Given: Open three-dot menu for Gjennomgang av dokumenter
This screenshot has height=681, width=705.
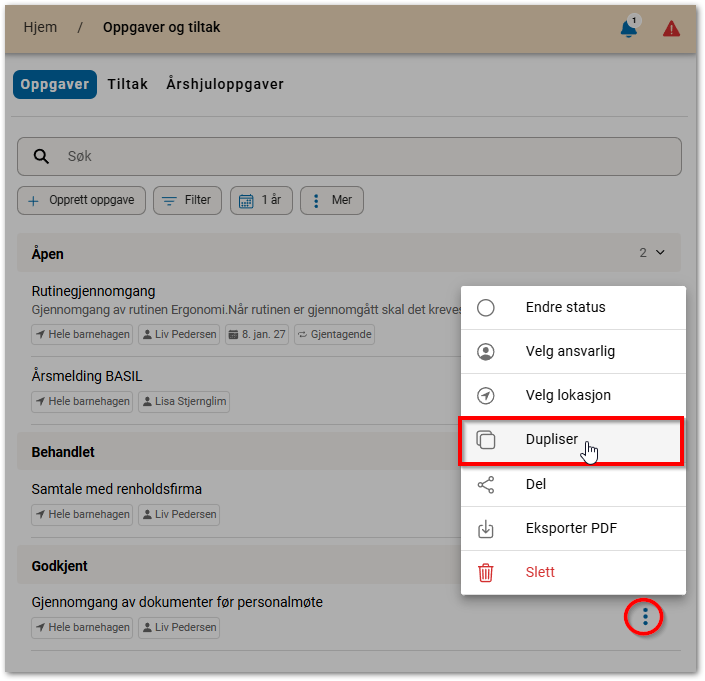Looking at the screenshot, I should tap(645, 617).
